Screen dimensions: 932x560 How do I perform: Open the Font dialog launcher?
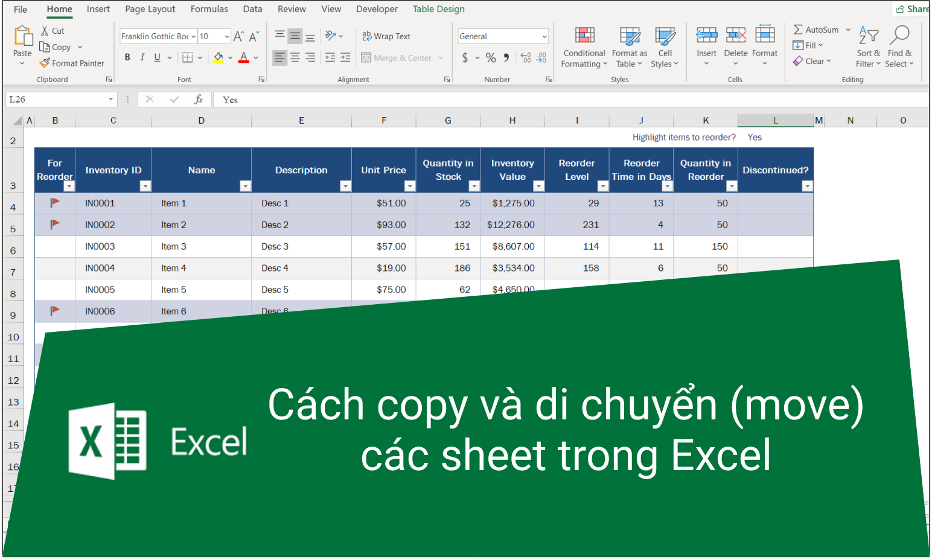(261, 79)
